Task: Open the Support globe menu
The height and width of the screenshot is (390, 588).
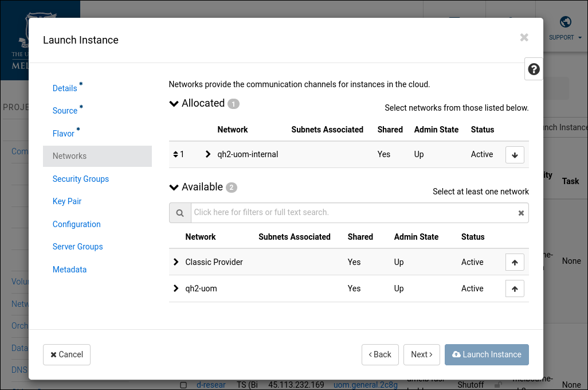Action: click(x=565, y=22)
